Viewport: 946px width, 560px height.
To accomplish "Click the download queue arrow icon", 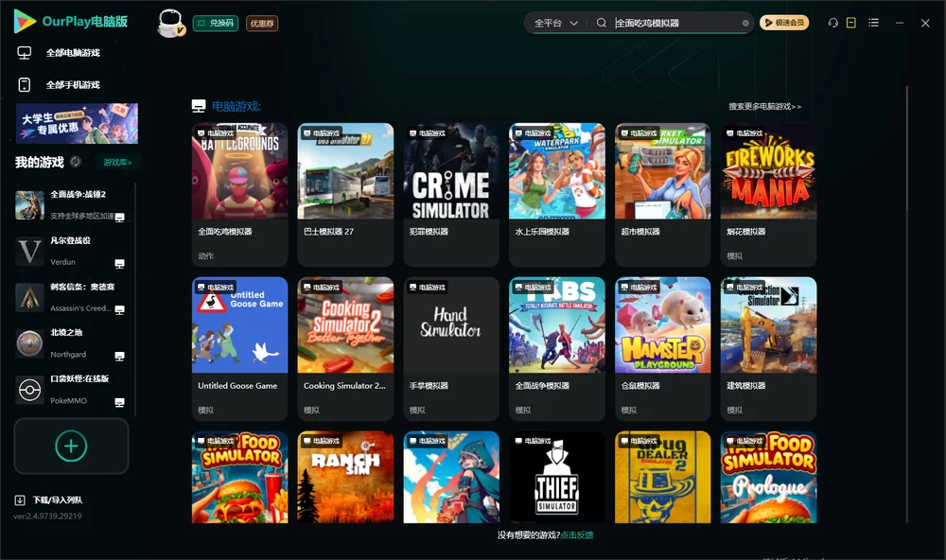I will tap(20, 500).
